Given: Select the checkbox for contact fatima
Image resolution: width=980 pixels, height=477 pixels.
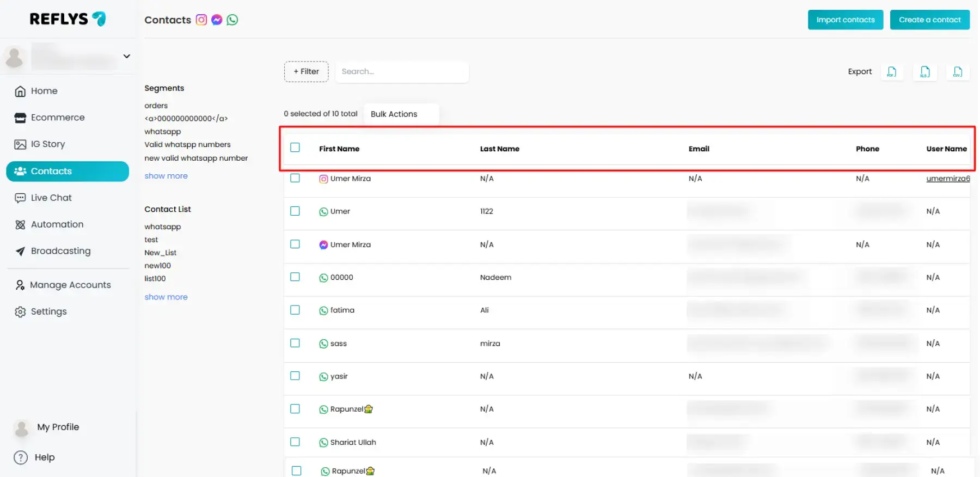Looking at the screenshot, I should 295,310.
